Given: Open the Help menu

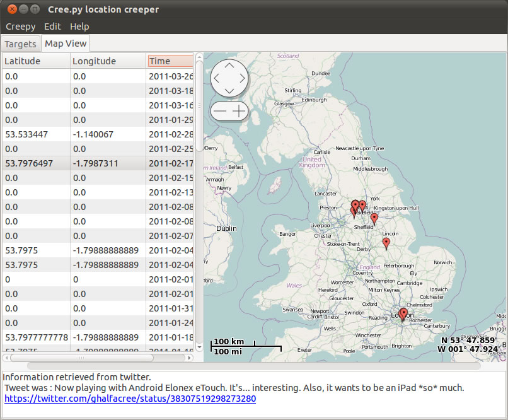Looking at the screenshot, I should click(79, 26).
